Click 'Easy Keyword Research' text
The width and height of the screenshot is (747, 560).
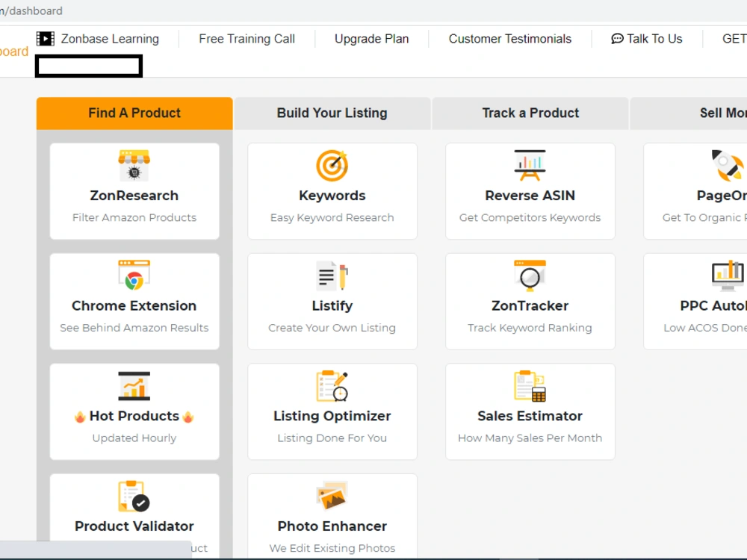pyautogui.click(x=332, y=217)
